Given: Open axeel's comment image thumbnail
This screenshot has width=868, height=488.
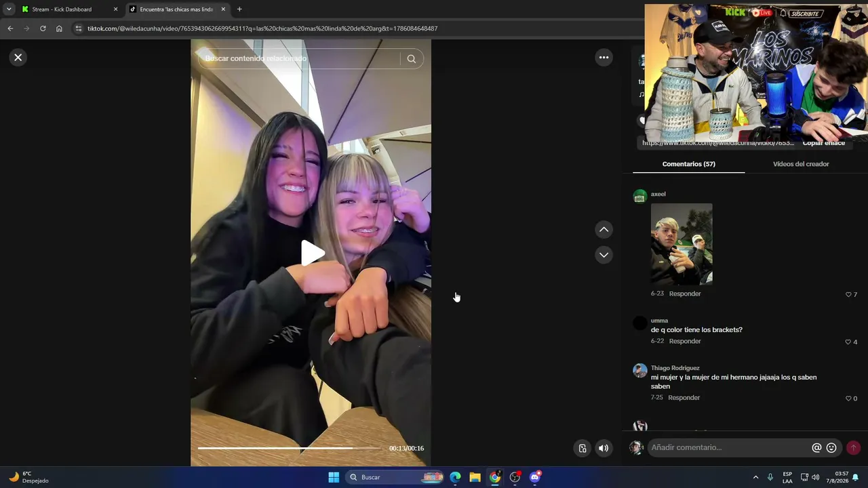Looking at the screenshot, I should tap(682, 244).
